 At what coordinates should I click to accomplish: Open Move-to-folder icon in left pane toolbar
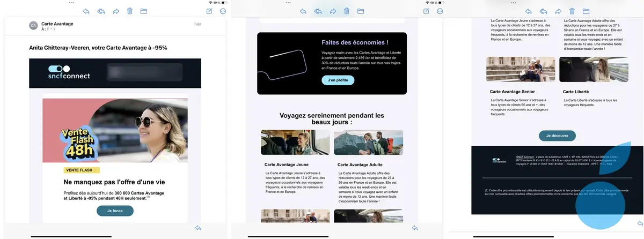pos(144,11)
